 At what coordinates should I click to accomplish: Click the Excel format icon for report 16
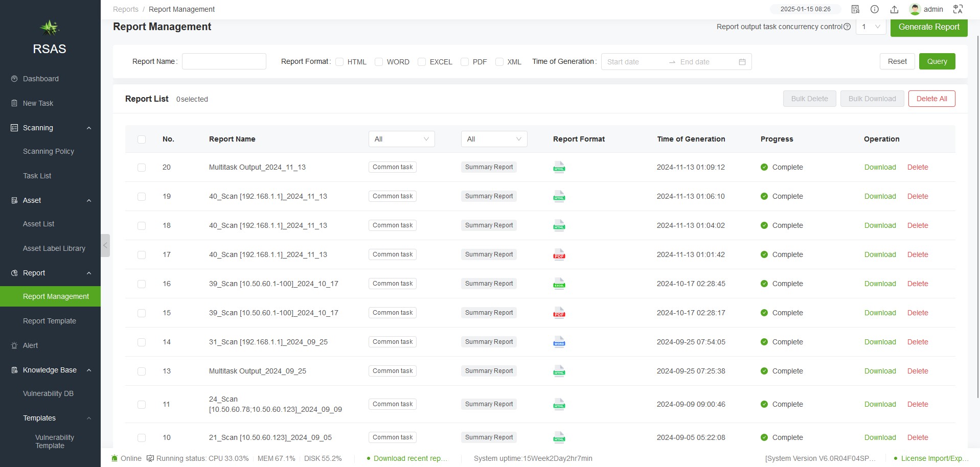559,284
